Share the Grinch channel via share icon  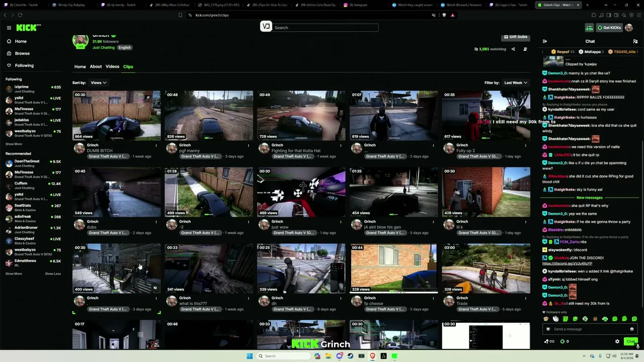tap(513, 49)
